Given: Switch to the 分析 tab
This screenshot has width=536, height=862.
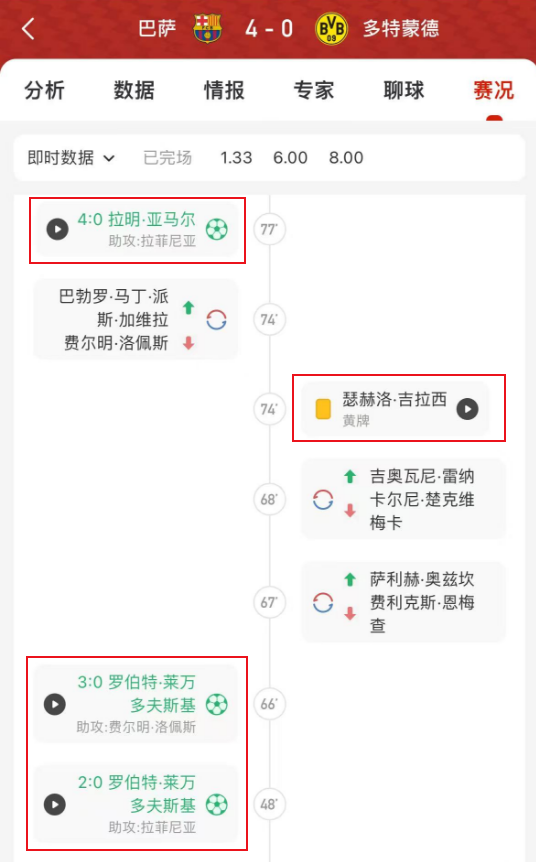Looking at the screenshot, I should pyautogui.click(x=45, y=90).
